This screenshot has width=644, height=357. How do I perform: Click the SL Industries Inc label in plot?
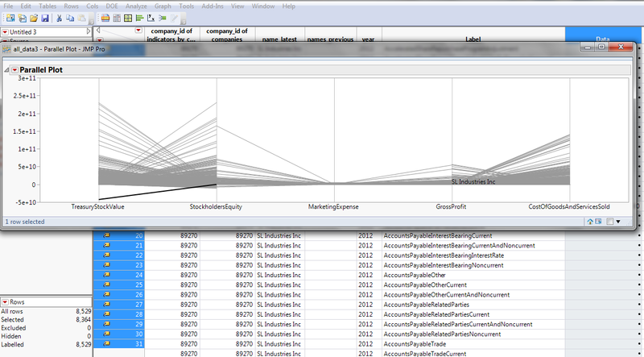473,182
